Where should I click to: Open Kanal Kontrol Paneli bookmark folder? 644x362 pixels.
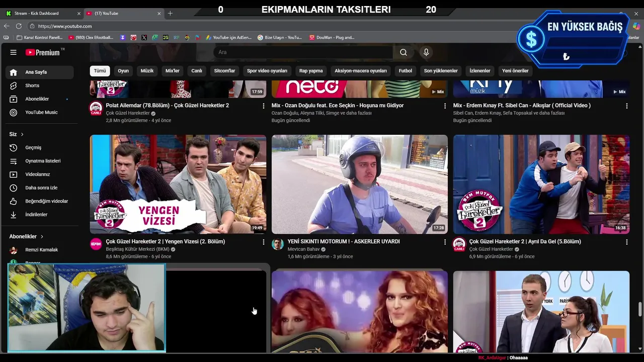pyautogui.click(x=40, y=37)
